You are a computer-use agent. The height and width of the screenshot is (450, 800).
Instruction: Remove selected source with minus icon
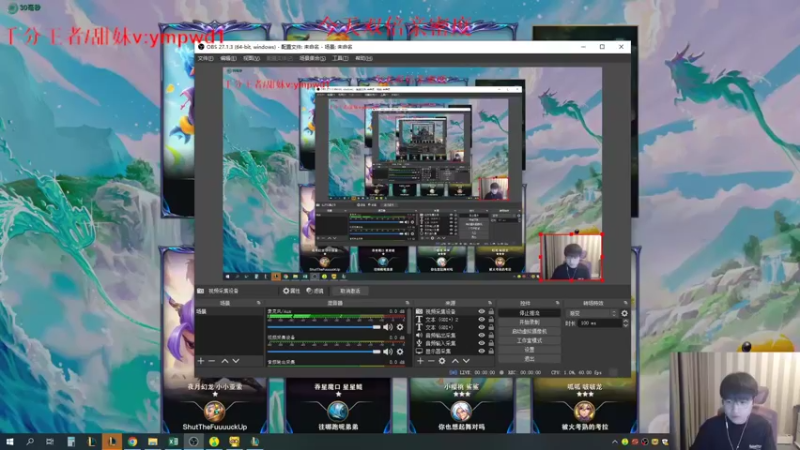click(431, 361)
